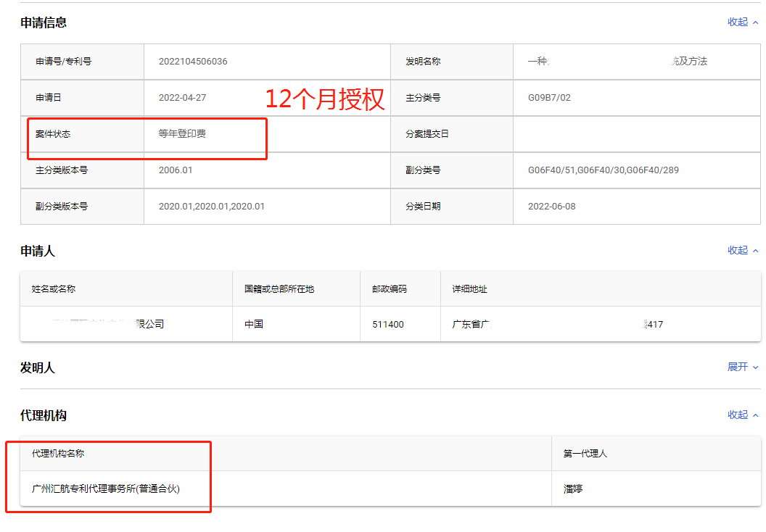Select applicant country 中国
Image resolution: width=766 pixels, height=532 pixels.
click(254, 324)
